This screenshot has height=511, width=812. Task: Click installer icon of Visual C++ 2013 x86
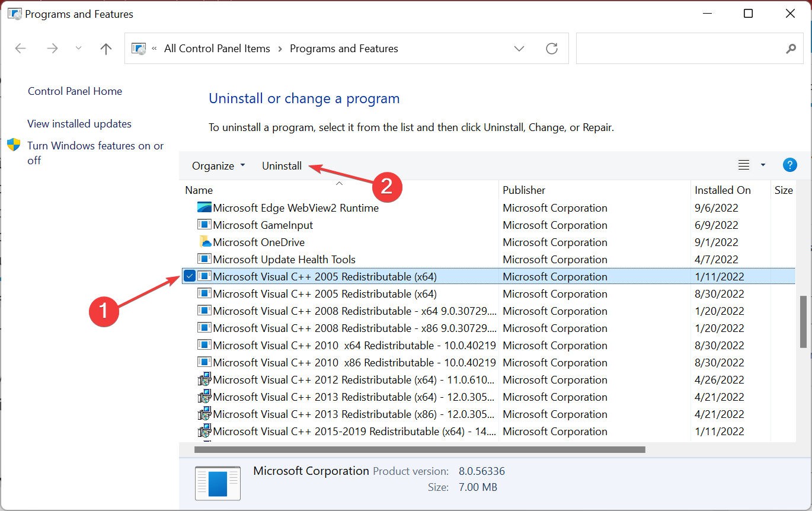[x=204, y=414]
